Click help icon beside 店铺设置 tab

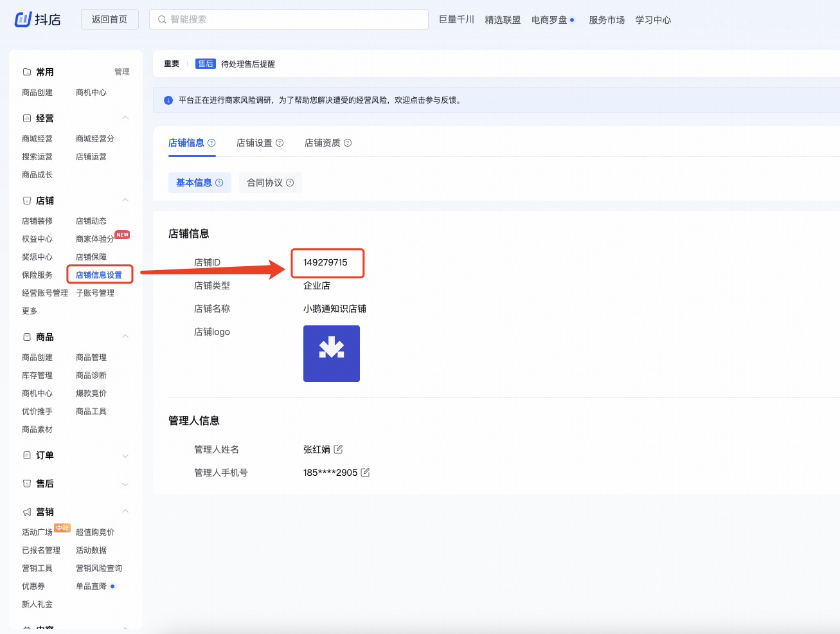click(280, 143)
